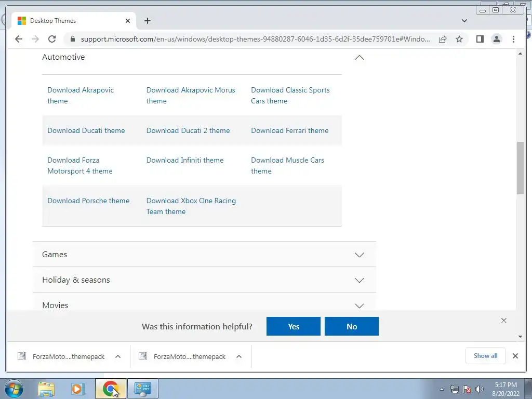The width and height of the screenshot is (532, 399).
Task: Close the downloads bar
Action: pos(515,356)
